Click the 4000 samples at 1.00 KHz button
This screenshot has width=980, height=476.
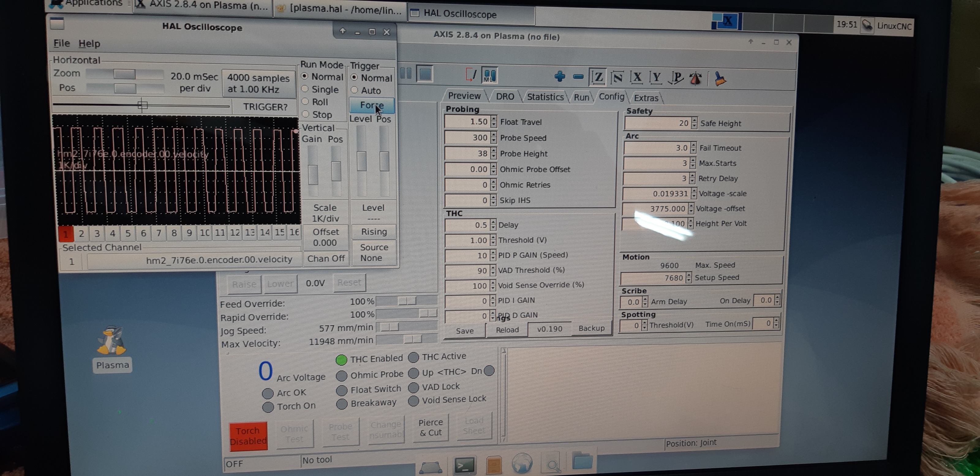(258, 83)
